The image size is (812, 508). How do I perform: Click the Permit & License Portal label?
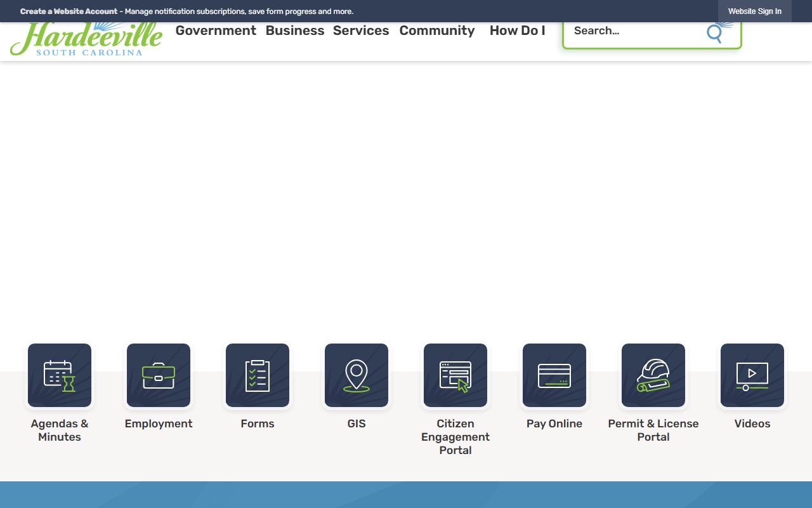click(x=653, y=430)
